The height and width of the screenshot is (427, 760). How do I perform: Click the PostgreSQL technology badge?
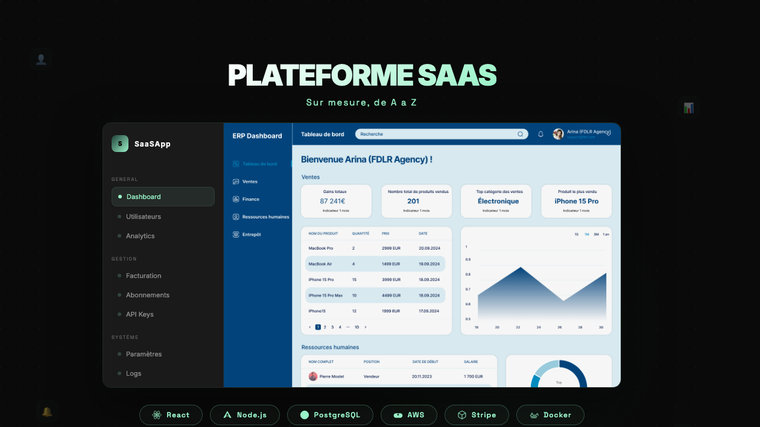330,415
